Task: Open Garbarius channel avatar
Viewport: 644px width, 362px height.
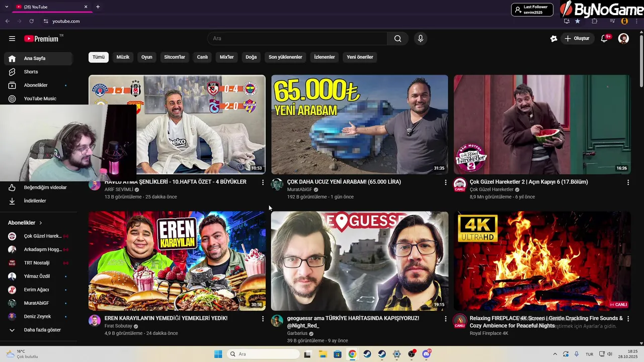Action: (x=277, y=321)
